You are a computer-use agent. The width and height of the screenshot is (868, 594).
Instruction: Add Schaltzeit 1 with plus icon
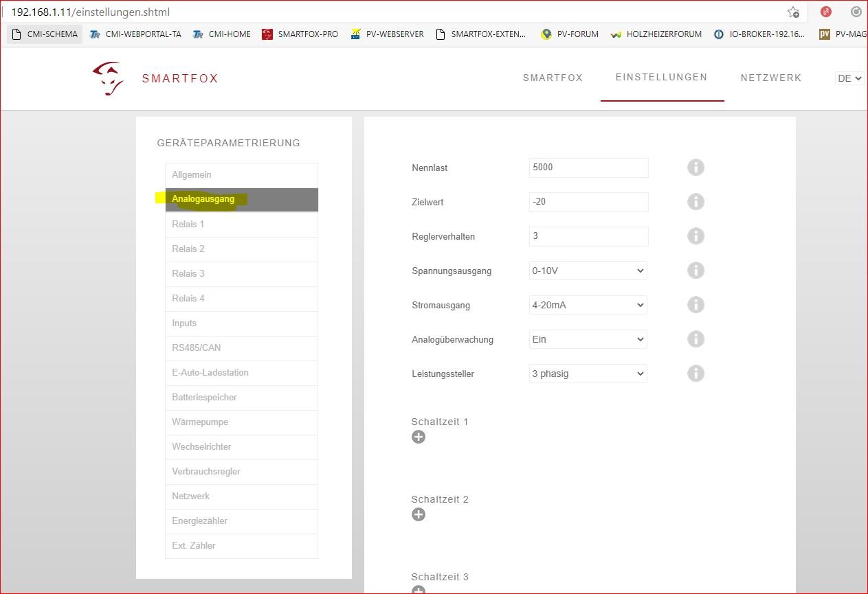(419, 437)
